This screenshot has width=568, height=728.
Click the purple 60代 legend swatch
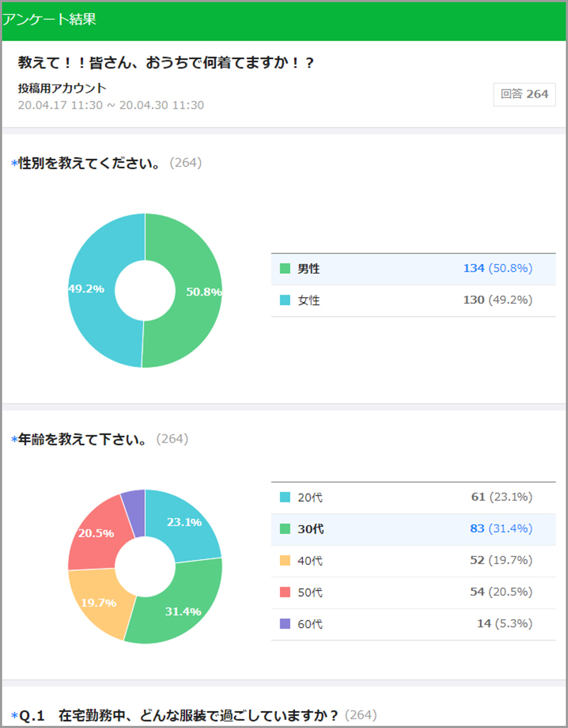pyautogui.click(x=285, y=624)
